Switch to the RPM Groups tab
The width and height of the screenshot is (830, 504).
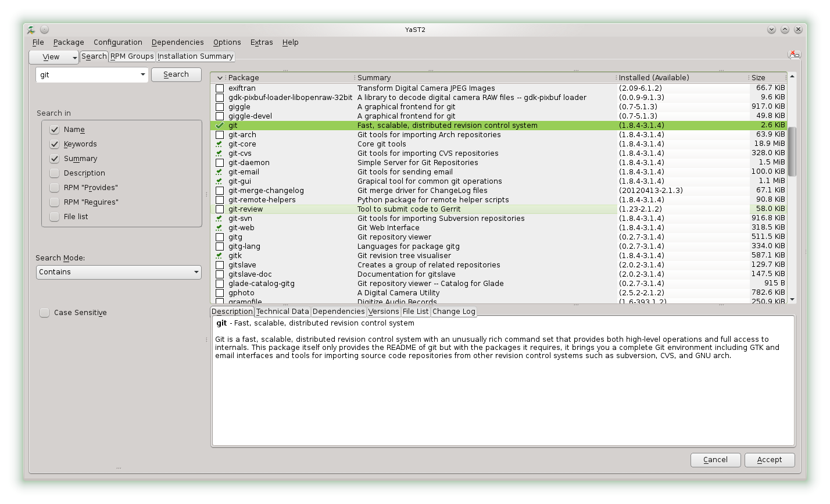pyautogui.click(x=133, y=56)
